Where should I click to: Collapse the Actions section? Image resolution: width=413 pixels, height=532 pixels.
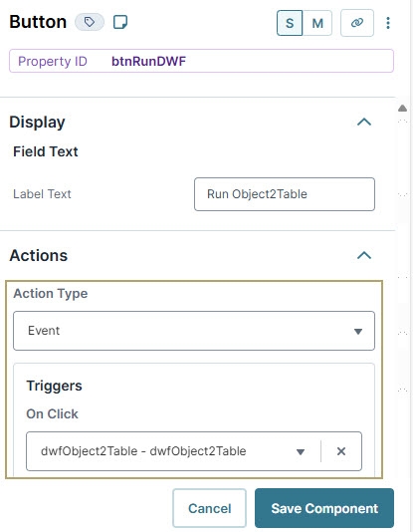point(364,255)
